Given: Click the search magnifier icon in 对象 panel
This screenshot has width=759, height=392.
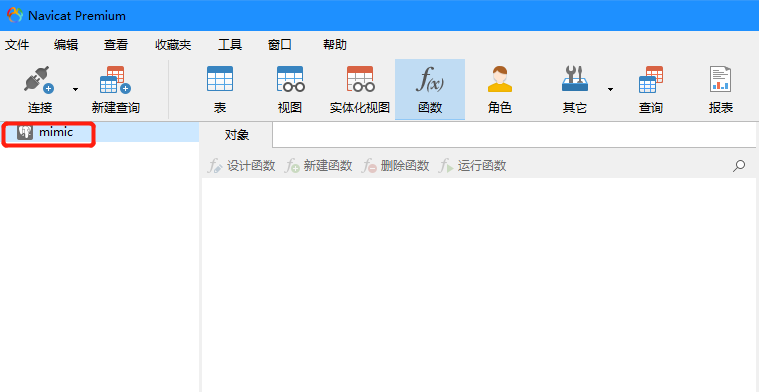Looking at the screenshot, I should point(739,166).
